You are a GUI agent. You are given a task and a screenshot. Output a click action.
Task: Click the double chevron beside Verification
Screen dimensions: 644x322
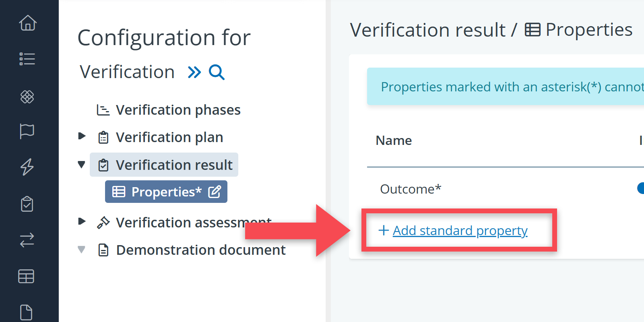click(x=194, y=72)
